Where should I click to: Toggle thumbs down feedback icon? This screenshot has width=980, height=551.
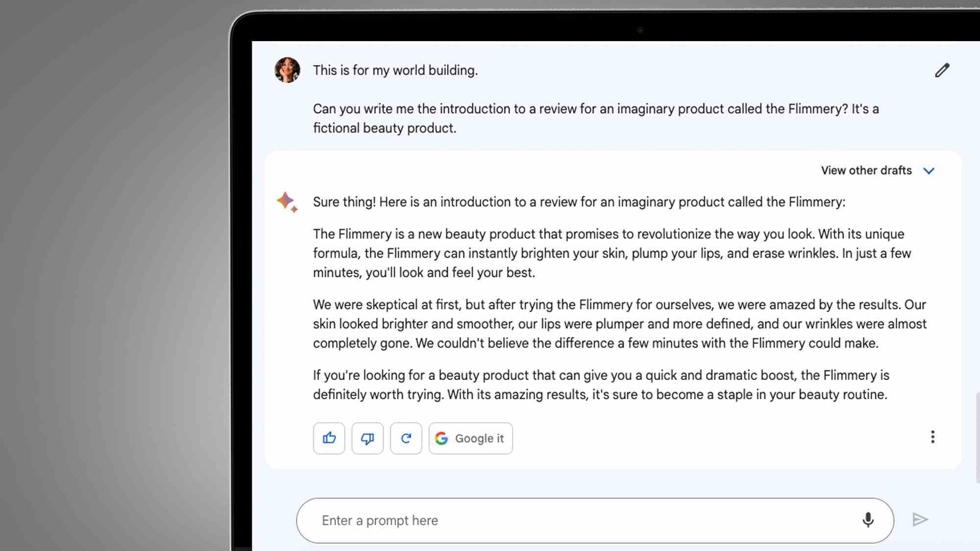pyautogui.click(x=367, y=438)
